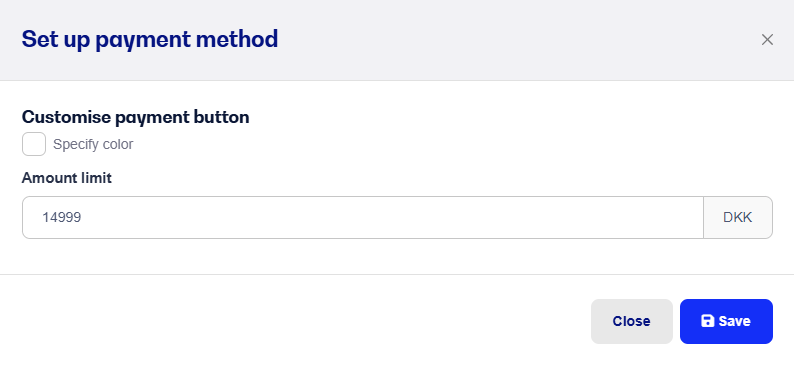Viewport: 794px width, 365px height.
Task: Click the grey Close button
Action: (x=631, y=321)
